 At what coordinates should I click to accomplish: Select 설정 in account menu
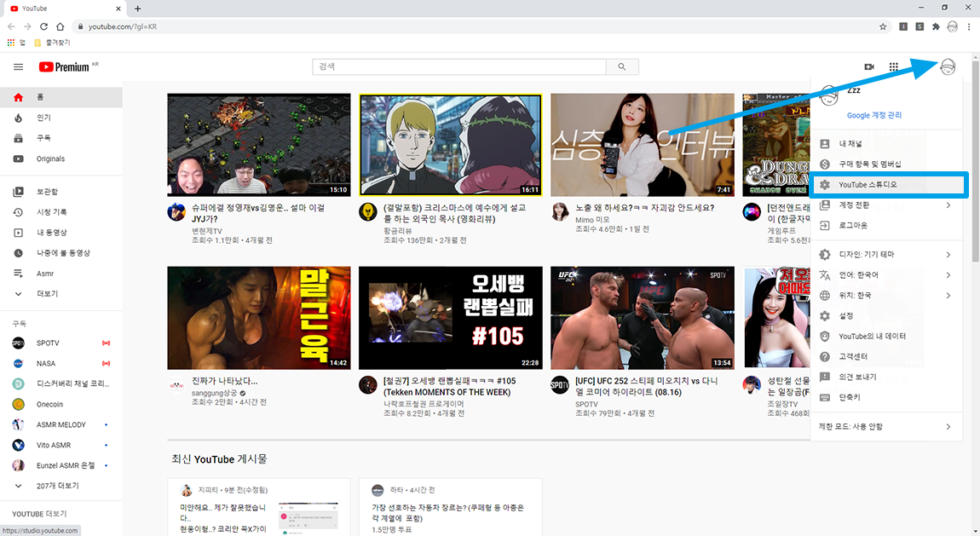point(886,316)
